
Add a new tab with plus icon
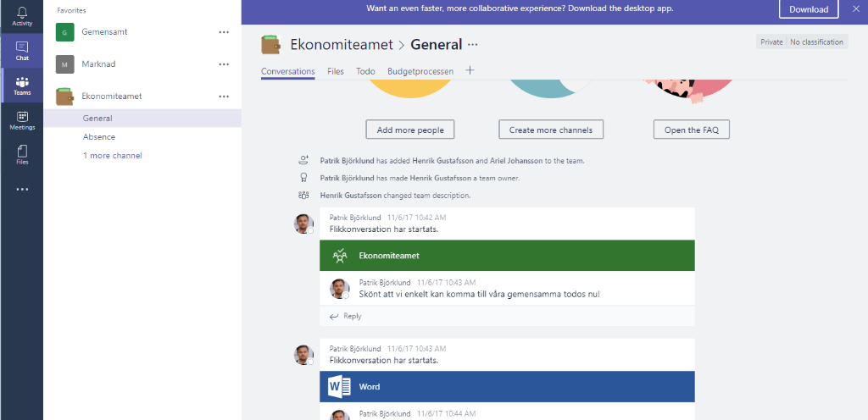[470, 71]
